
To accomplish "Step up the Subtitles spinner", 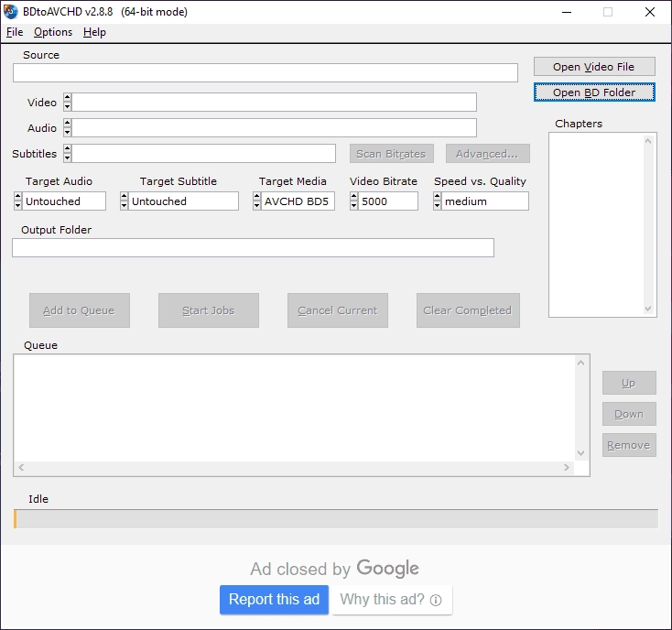I will pyautogui.click(x=67, y=148).
